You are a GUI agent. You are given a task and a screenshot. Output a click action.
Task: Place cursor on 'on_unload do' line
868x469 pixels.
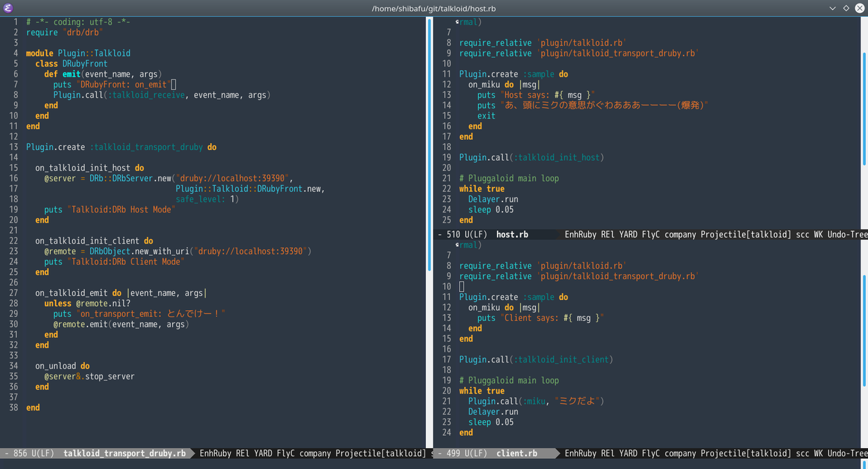[62, 367]
